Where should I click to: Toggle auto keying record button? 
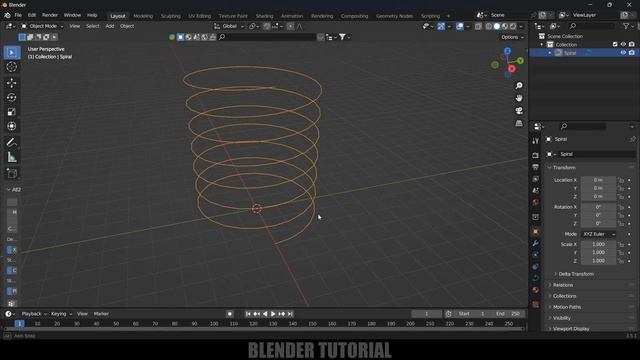pyautogui.click(x=230, y=314)
